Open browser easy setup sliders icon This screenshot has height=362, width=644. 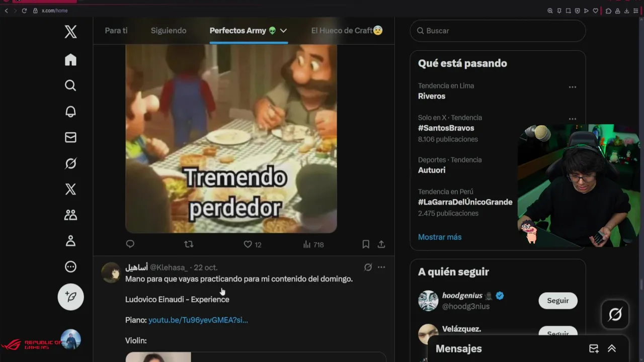[x=636, y=11]
